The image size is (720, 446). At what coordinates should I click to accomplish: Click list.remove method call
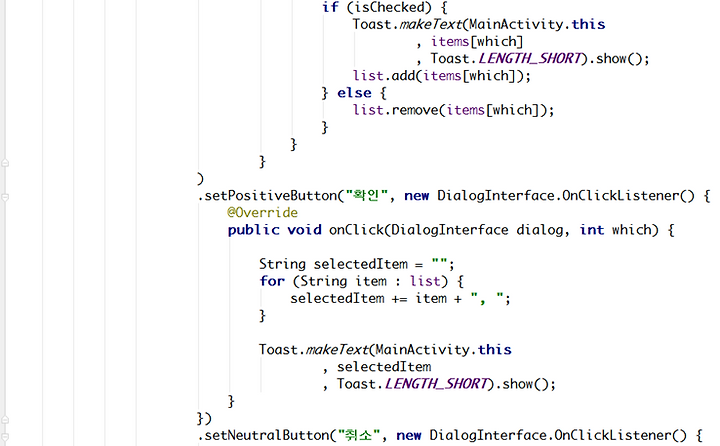point(453,110)
